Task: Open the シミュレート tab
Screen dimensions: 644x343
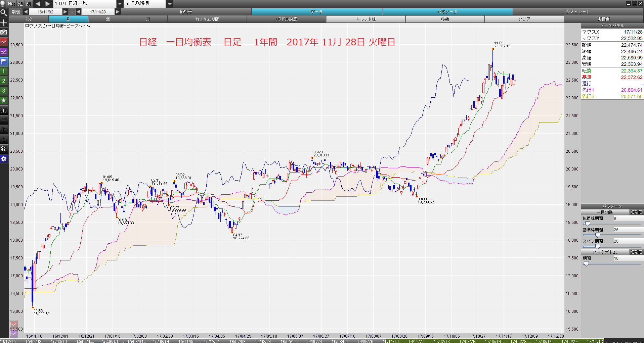Action: click(578, 12)
